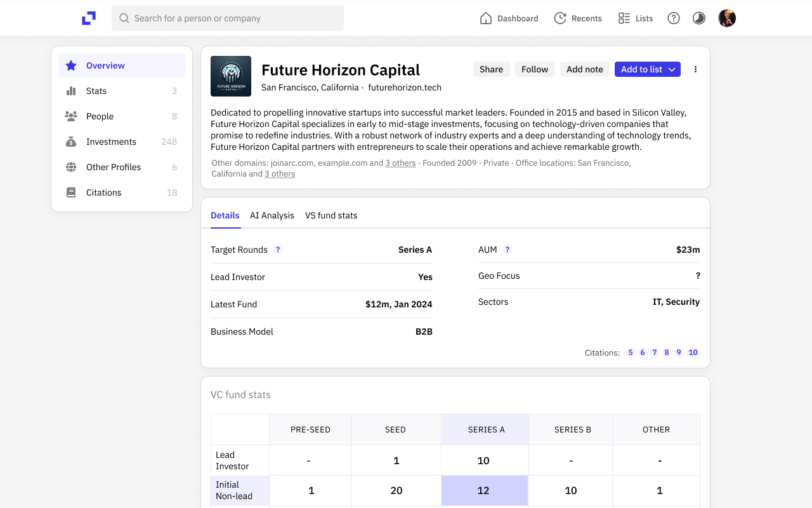812x508 pixels.
Task: Click the Follow button
Action: 535,69
